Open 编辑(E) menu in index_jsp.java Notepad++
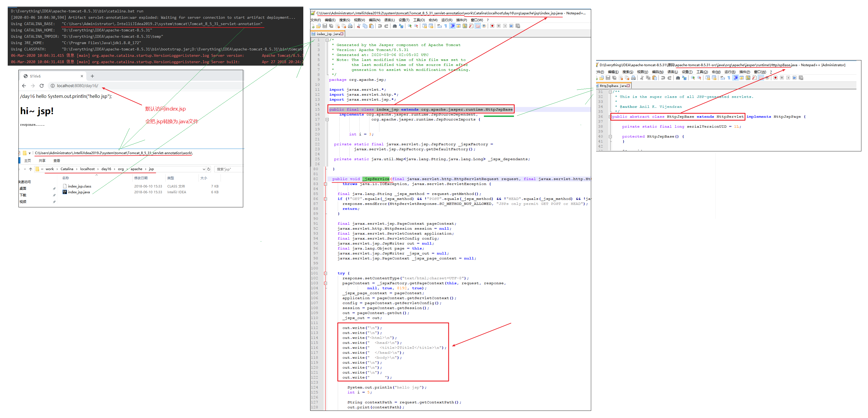868x418 pixels. click(x=330, y=20)
